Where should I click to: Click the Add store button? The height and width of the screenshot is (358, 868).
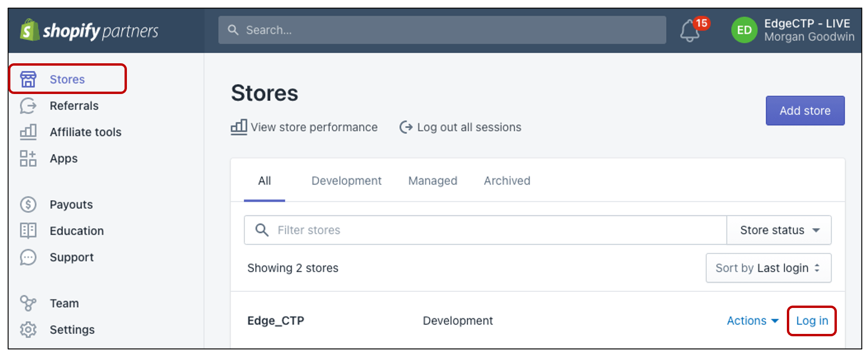[805, 111]
